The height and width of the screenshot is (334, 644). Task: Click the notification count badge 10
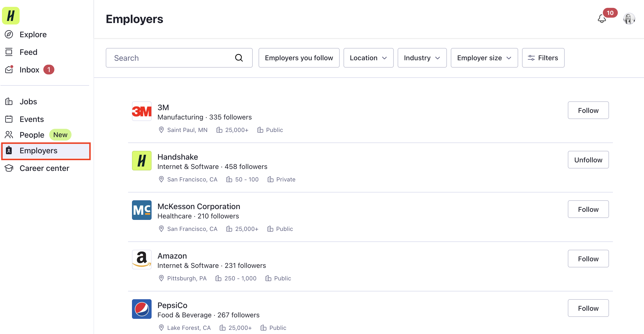coord(610,13)
